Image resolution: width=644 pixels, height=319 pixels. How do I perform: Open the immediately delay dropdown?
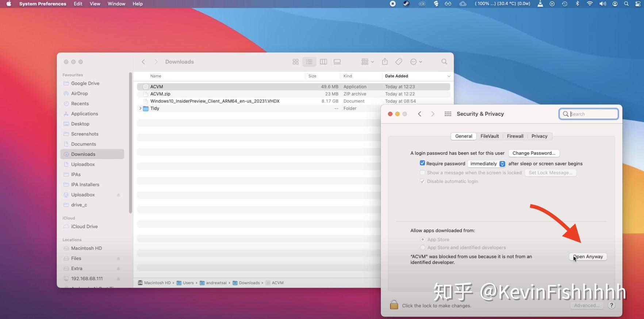click(x=487, y=164)
